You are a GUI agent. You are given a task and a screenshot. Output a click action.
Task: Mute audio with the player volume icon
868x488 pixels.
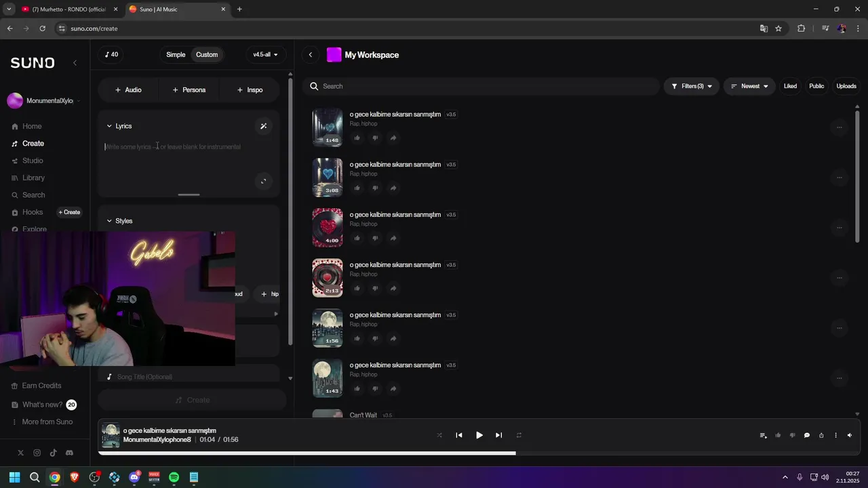point(850,435)
